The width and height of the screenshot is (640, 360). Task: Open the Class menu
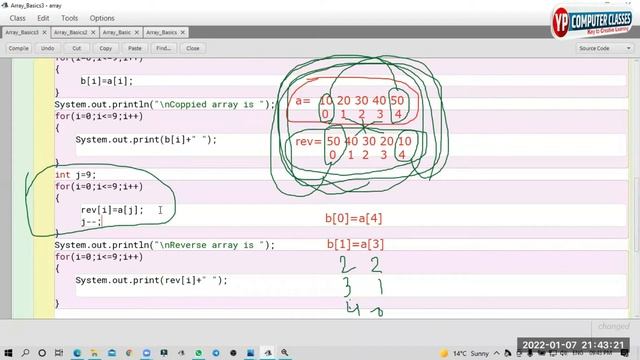18,18
